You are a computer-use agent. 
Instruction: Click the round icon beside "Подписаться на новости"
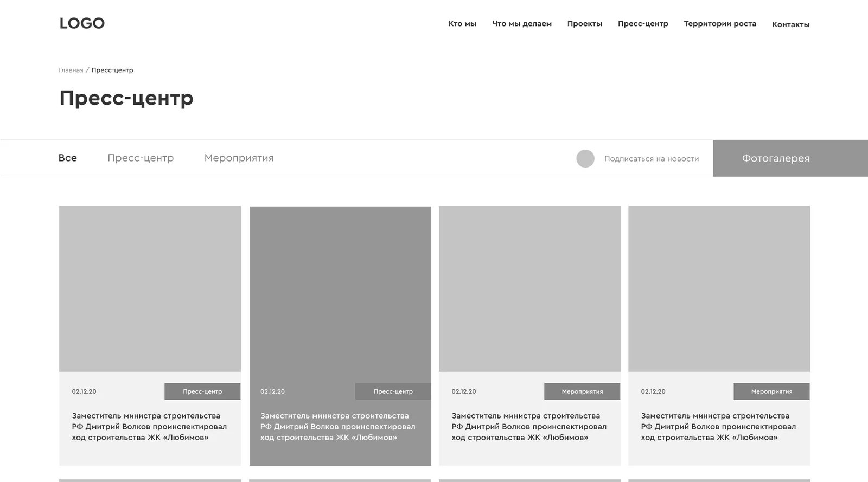585,158
